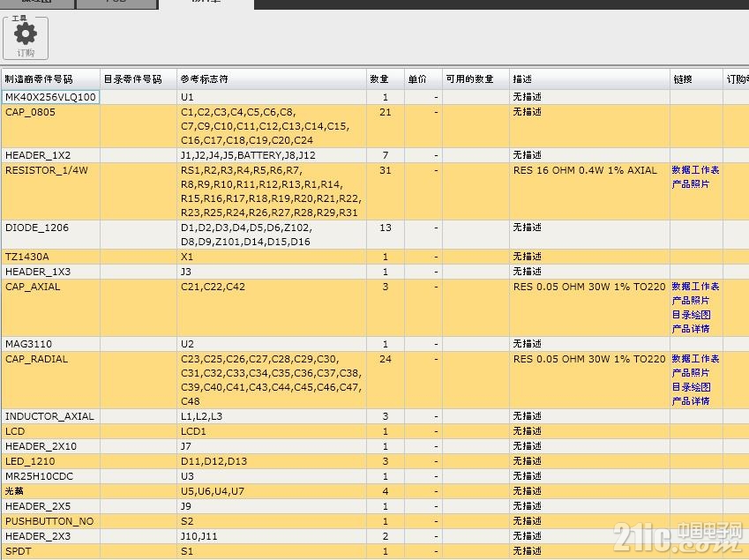This screenshot has height=560, width=749.
Task: Click the LCD1 reference cell
Action: (x=272, y=431)
